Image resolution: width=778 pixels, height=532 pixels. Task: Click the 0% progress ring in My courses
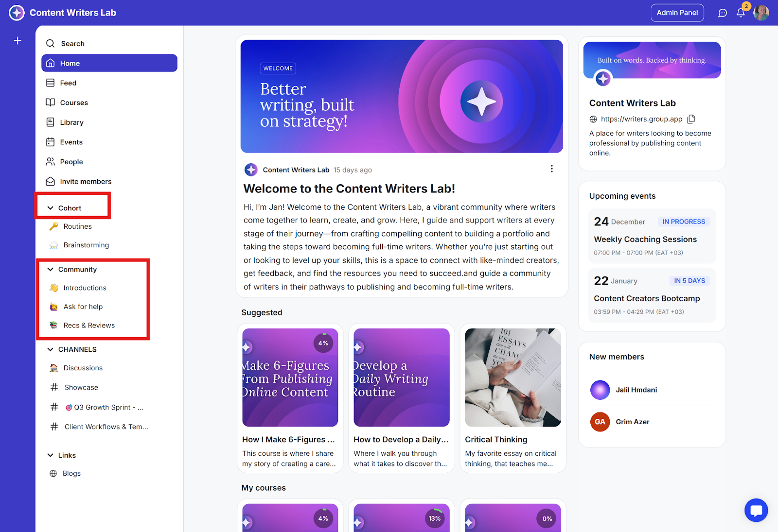tap(547, 518)
